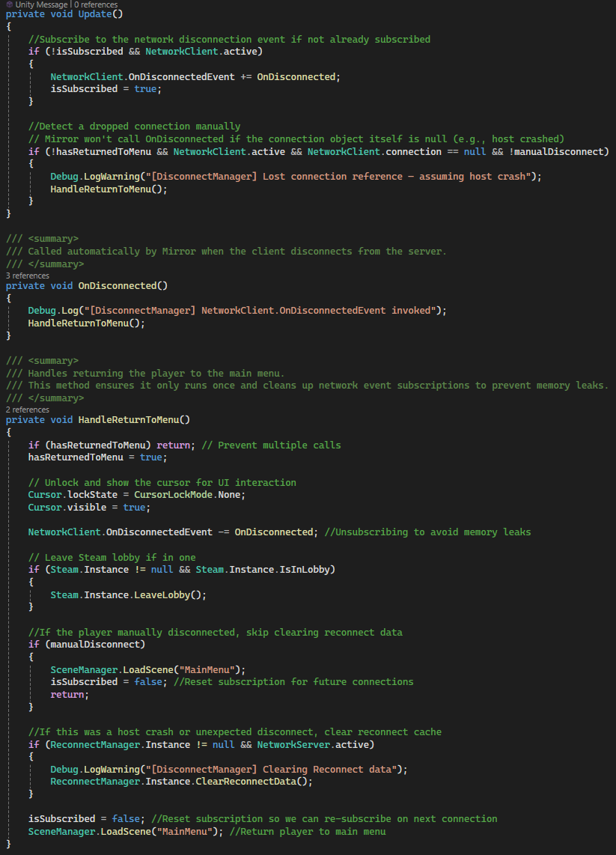Click the hasReturnedToMenu guard clause return statement

point(174,445)
